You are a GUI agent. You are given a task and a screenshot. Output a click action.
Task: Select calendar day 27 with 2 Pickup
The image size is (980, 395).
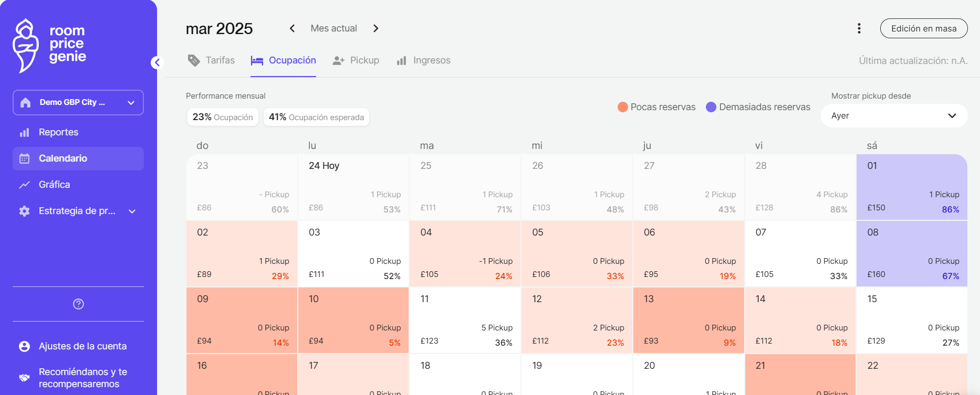pos(689,187)
